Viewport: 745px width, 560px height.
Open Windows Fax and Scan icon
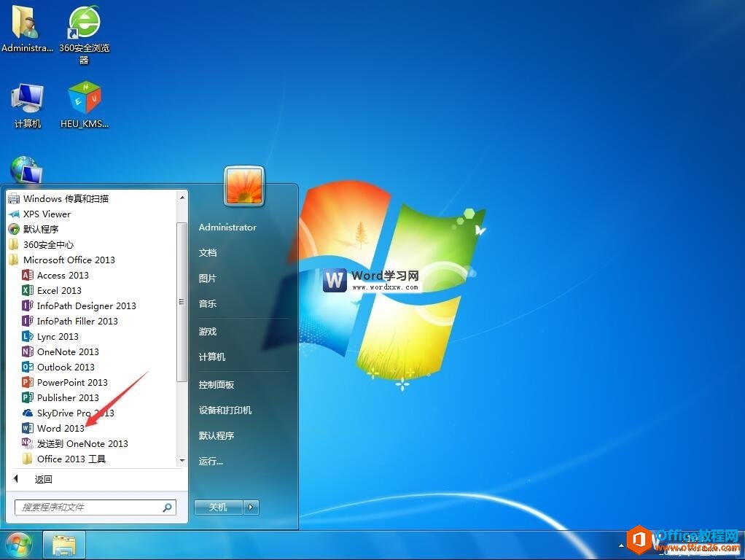pyautogui.click(x=14, y=198)
